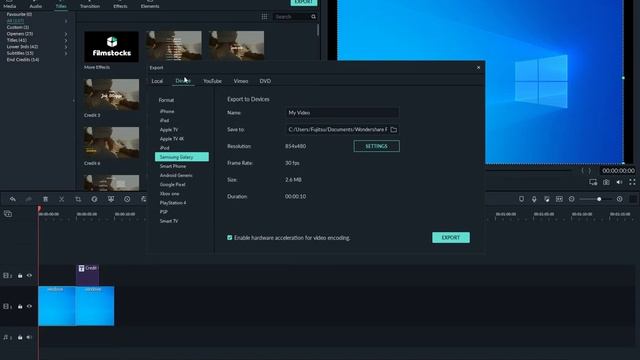Click the EXPORT button in dialog
Screen dimensions: 640x360
pyautogui.click(x=451, y=238)
